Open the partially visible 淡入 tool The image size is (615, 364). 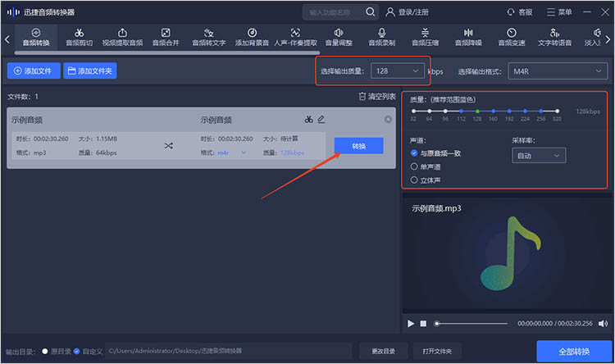click(x=594, y=37)
